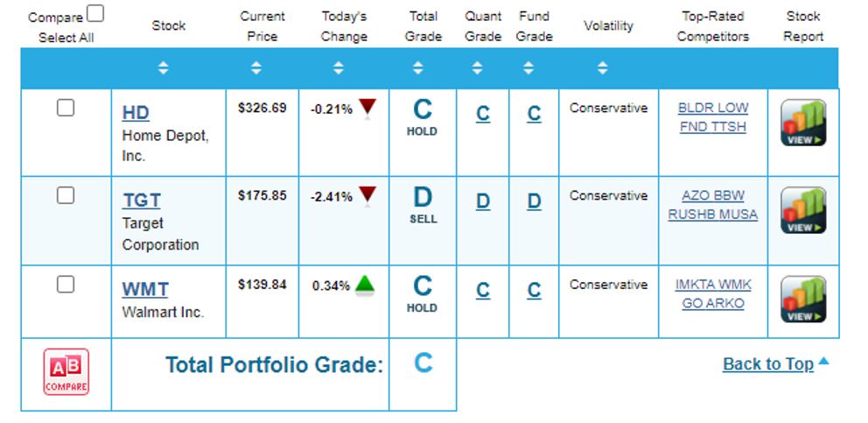The height and width of the screenshot is (423, 868).
Task: Open BLDR LOW competitors link
Action: coord(713,108)
